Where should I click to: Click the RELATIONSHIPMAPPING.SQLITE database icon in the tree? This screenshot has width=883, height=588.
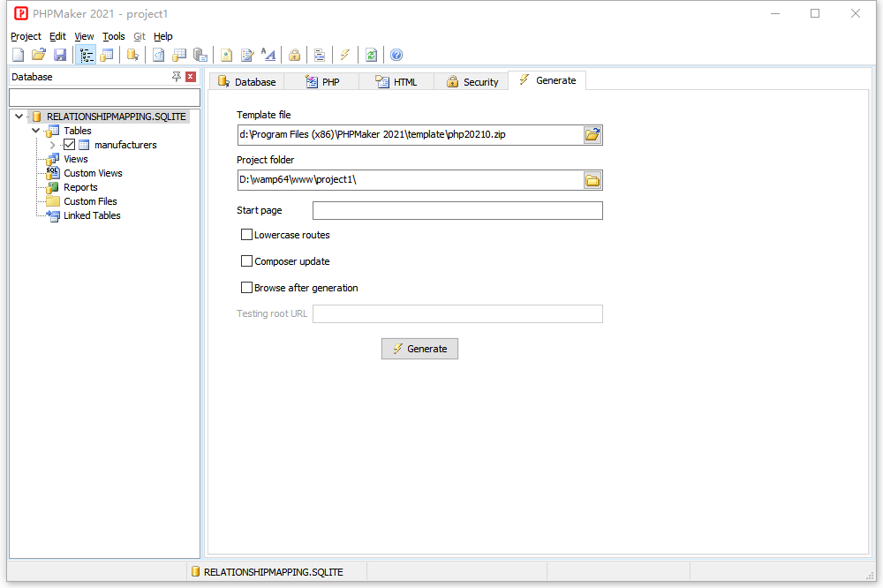pos(36,117)
